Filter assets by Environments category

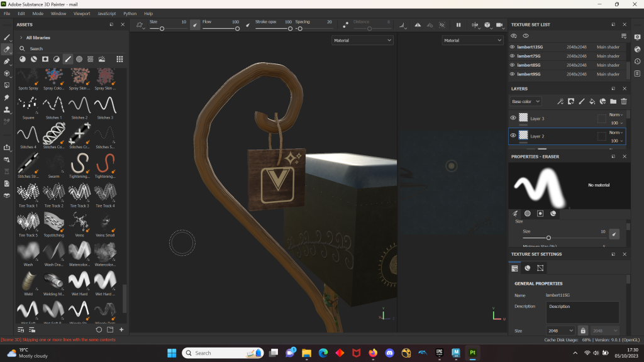pos(102,59)
